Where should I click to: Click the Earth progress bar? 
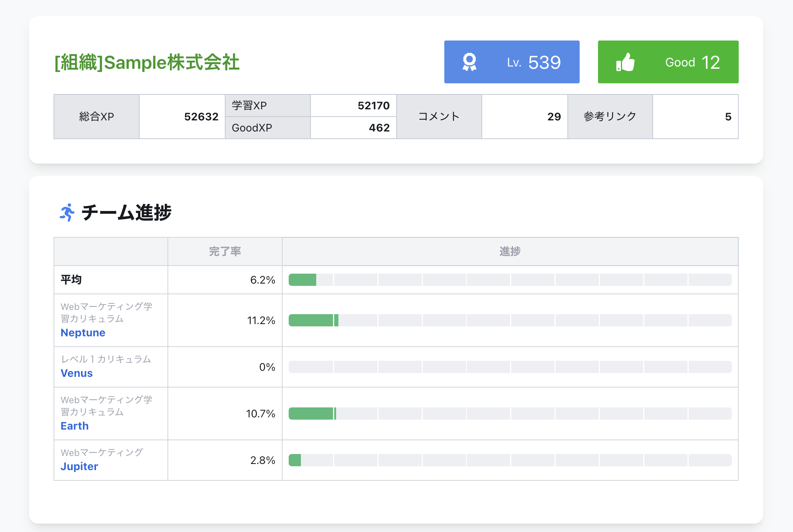pyautogui.click(x=510, y=414)
